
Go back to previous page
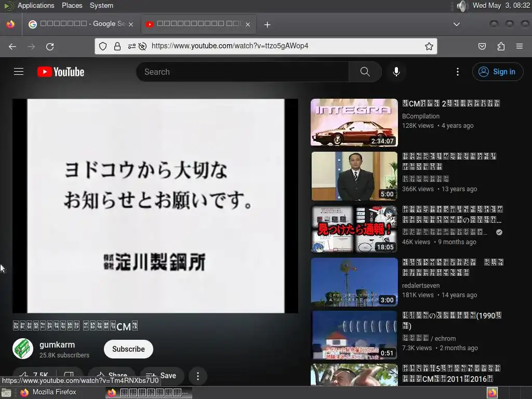point(12,46)
